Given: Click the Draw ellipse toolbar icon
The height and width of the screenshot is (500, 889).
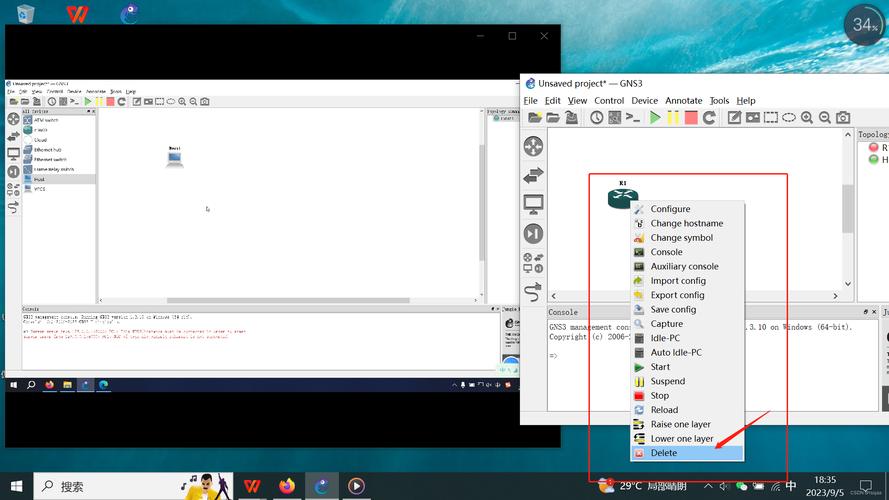Looking at the screenshot, I should (x=789, y=117).
